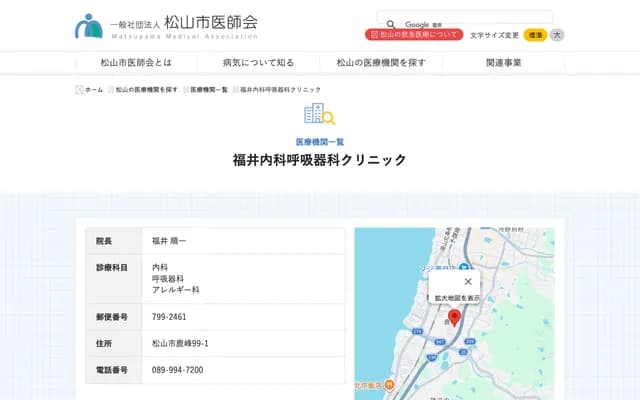The width and height of the screenshot is (640, 400).
Task: Open 松山の救急医療について red button
Action: (414, 35)
